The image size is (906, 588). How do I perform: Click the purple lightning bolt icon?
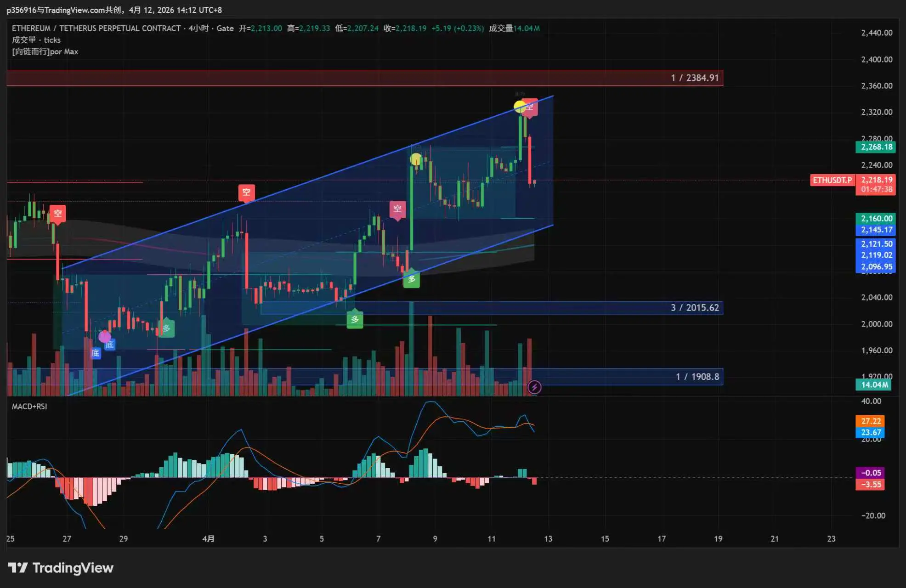[x=534, y=387]
